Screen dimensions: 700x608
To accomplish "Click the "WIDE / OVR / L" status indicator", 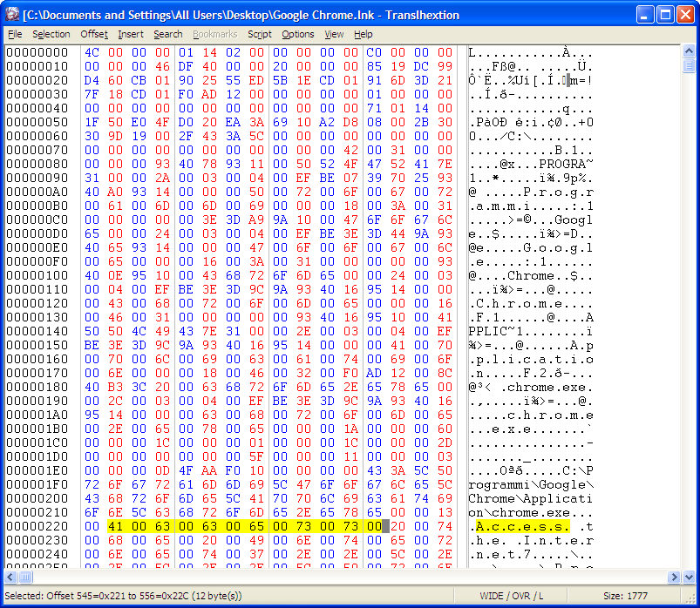I will 511,596.
